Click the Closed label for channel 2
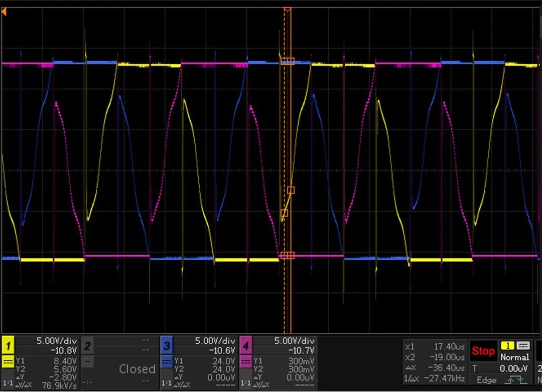Viewport: 542px width, 392px height. 137,369
